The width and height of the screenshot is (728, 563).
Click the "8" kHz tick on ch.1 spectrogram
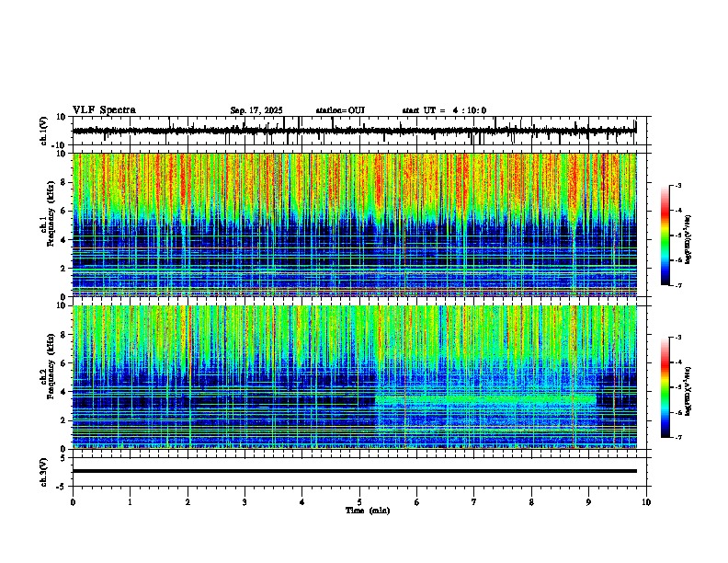point(63,182)
